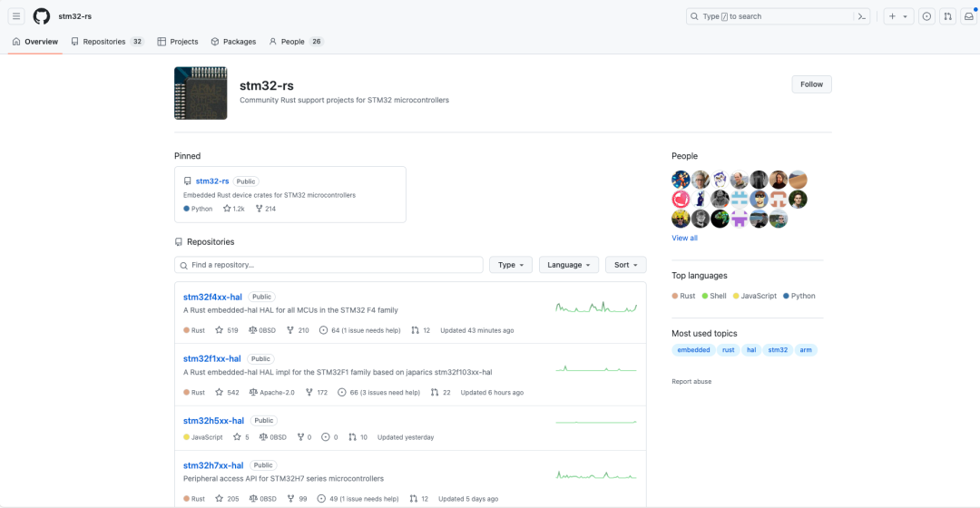
Task: Open stm32h7xx-hal repository
Action: 213,465
